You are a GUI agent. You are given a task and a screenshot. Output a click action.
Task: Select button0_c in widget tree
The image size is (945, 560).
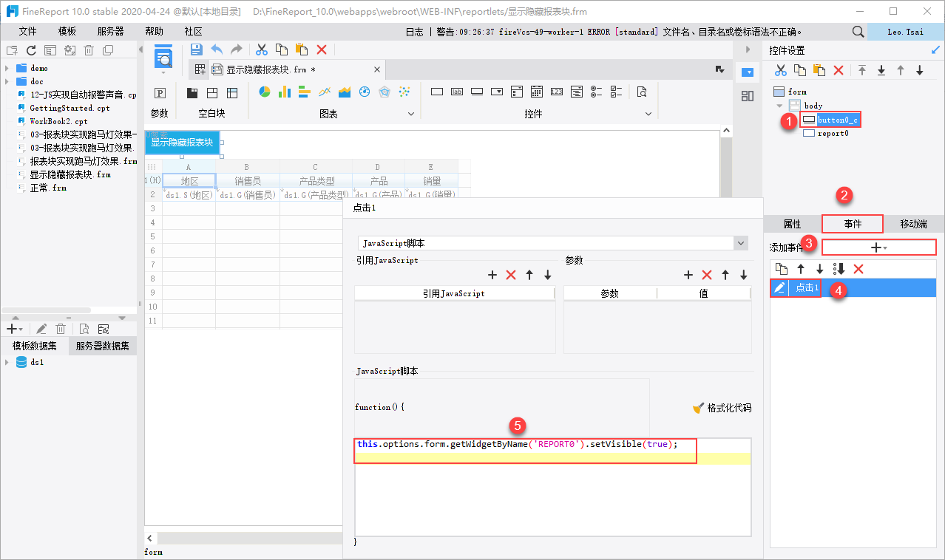[831, 119]
